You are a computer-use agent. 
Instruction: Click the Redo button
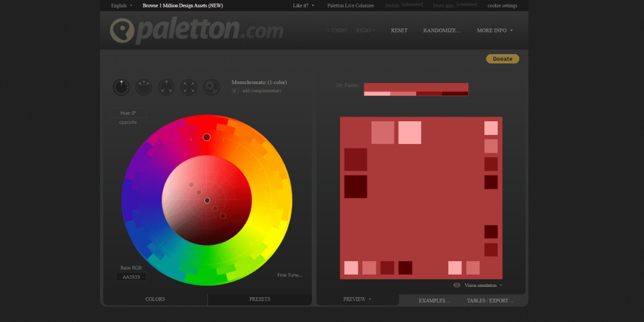point(365,31)
